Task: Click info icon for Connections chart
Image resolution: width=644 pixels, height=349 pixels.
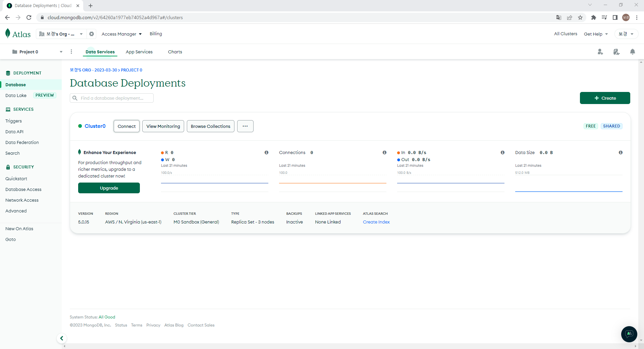Action: click(x=384, y=152)
